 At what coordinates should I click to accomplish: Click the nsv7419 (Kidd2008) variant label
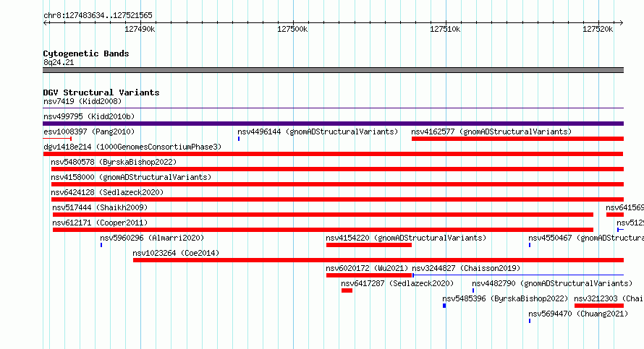coord(82,101)
